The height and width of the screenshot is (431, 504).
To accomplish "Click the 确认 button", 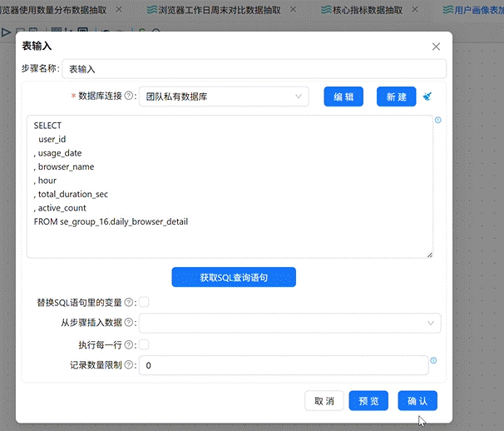I will [418, 401].
